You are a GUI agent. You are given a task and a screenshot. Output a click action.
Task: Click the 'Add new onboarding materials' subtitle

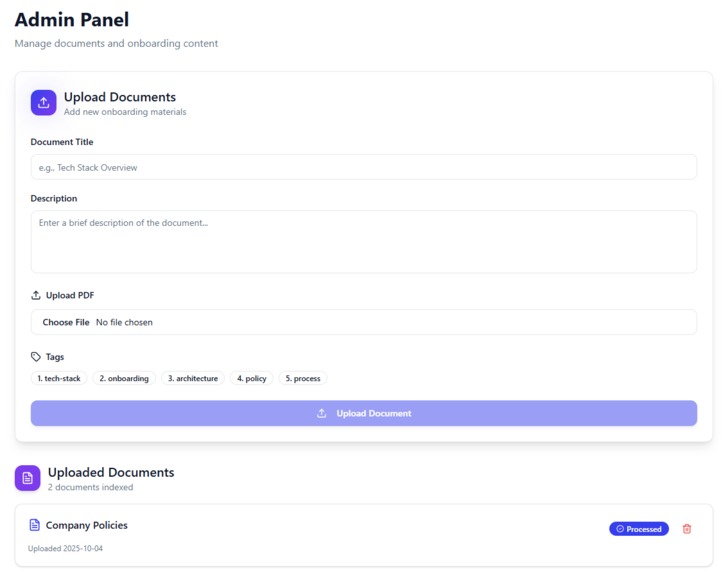(125, 112)
